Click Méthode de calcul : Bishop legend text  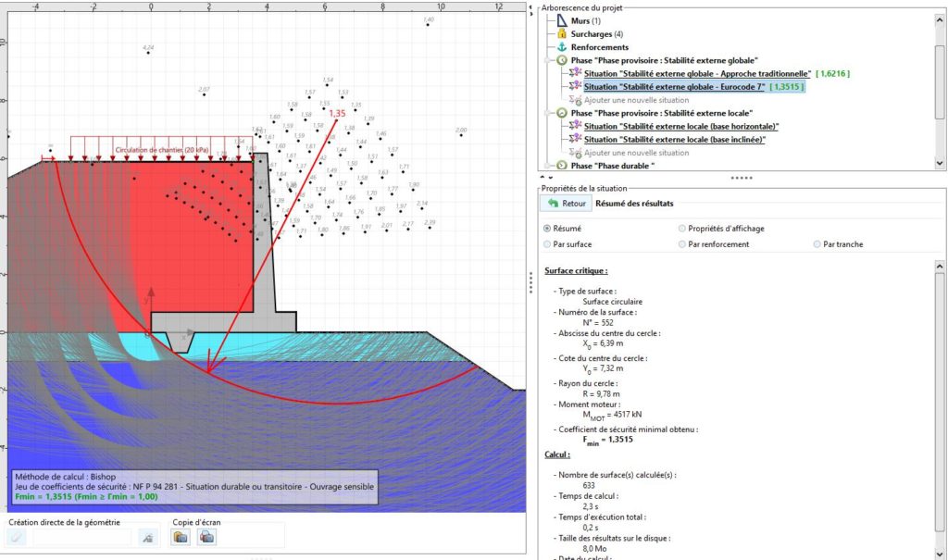click(66, 477)
